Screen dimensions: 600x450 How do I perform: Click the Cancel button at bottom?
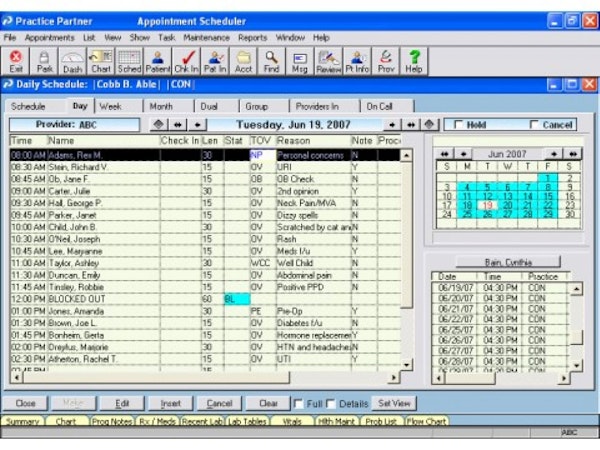click(219, 403)
